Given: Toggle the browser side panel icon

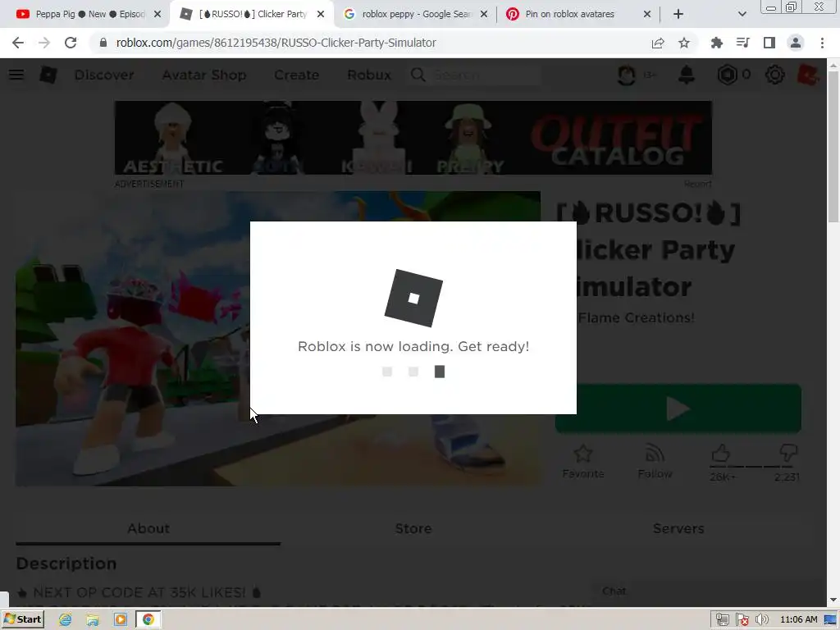Looking at the screenshot, I should (x=769, y=43).
